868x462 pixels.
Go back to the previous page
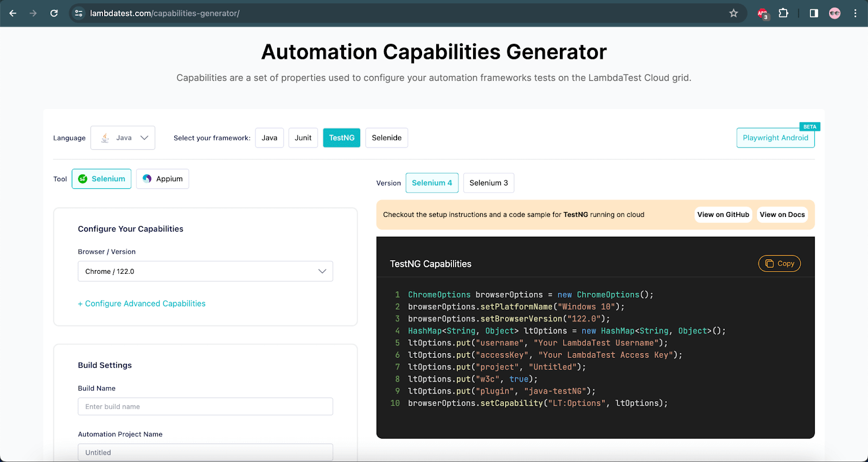[x=13, y=13]
